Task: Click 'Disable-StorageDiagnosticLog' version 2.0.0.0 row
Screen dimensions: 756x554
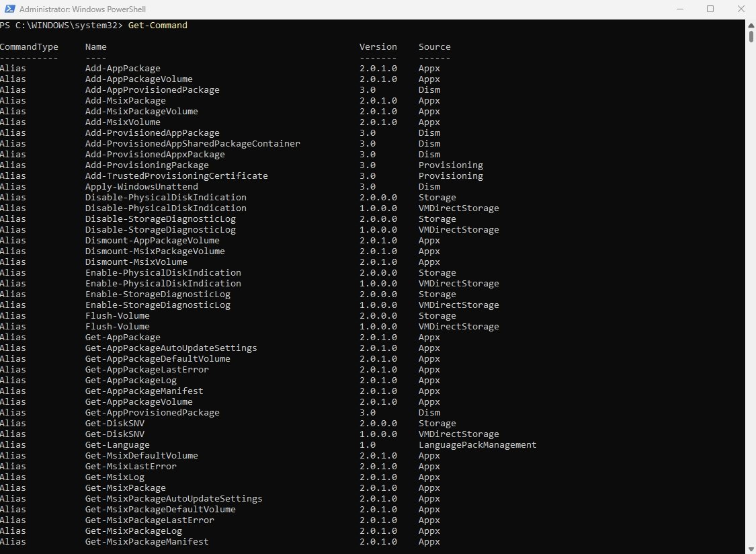Action: pyautogui.click(x=161, y=219)
